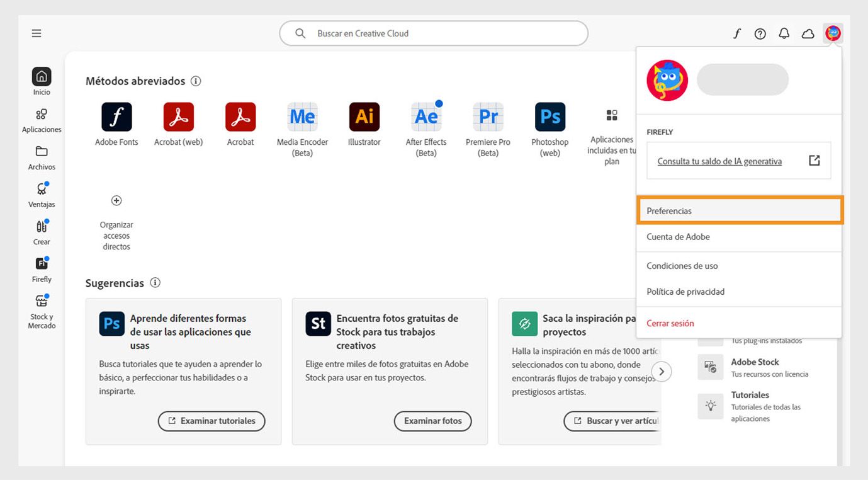Launch Illustrator from the shortcuts

pyautogui.click(x=364, y=117)
